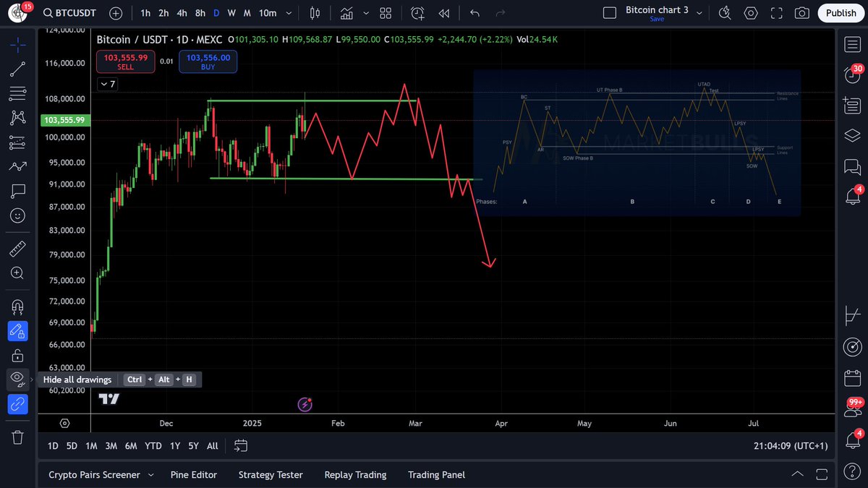868x488 pixels.
Task: Toggle the drawings sync link icon
Action: 18,404
